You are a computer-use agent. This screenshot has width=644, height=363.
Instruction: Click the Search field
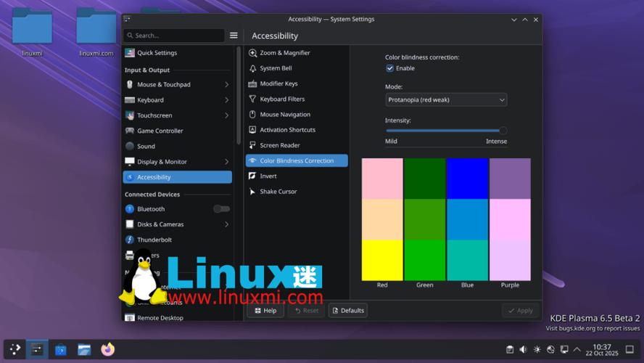(174, 36)
